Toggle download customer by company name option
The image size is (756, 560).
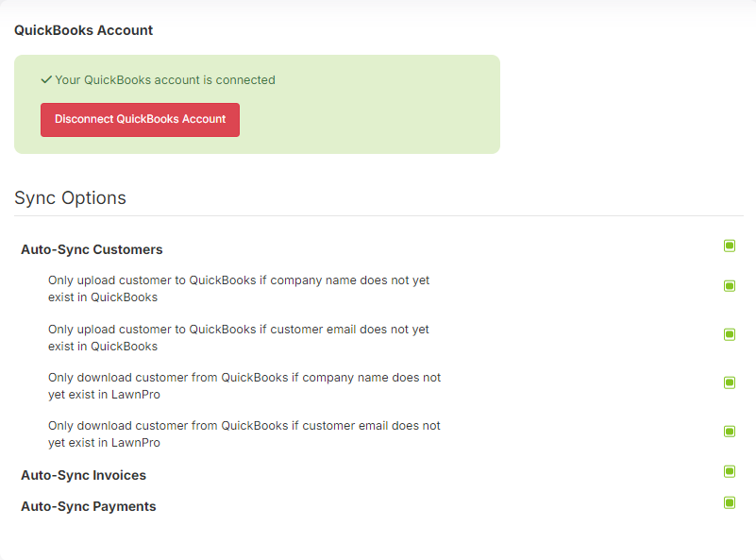[729, 382]
